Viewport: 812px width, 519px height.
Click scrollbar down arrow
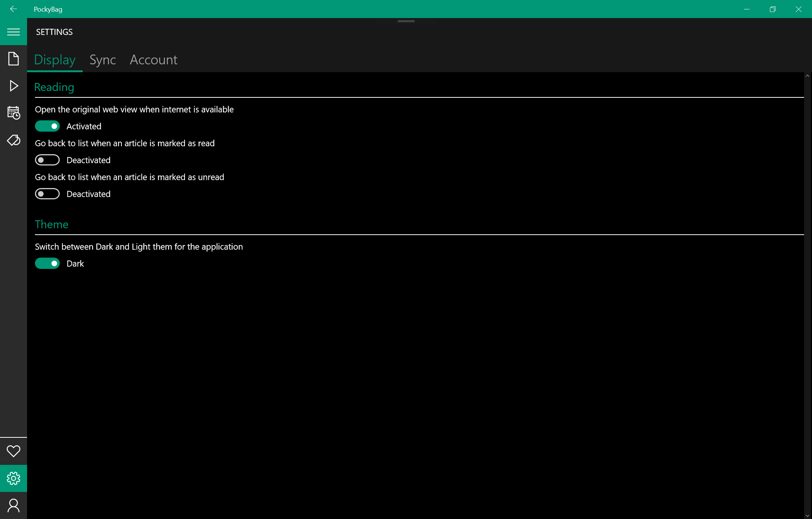click(807, 515)
